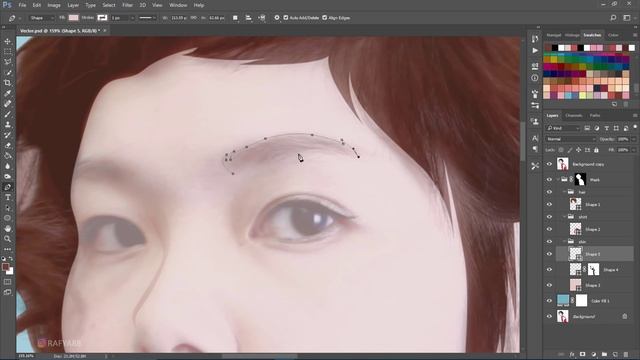Select the Crop tool
640x360 pixels.
(7, 83)
